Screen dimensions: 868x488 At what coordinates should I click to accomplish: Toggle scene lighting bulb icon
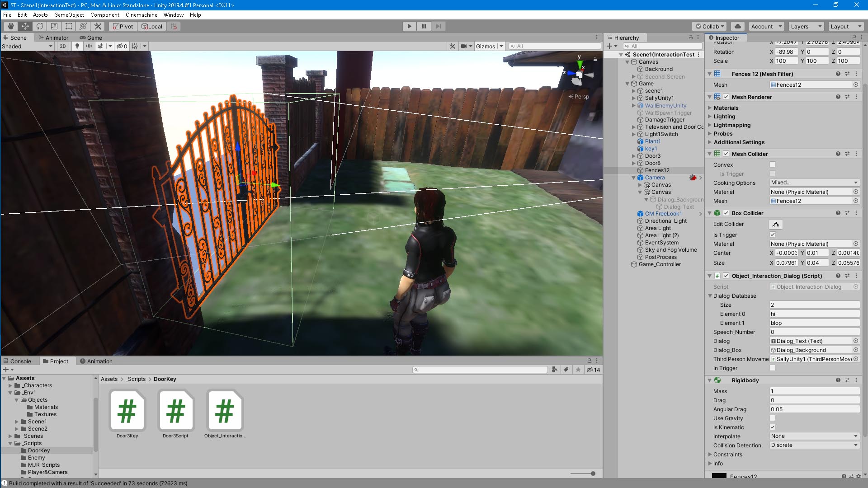(x=77, y=46)
